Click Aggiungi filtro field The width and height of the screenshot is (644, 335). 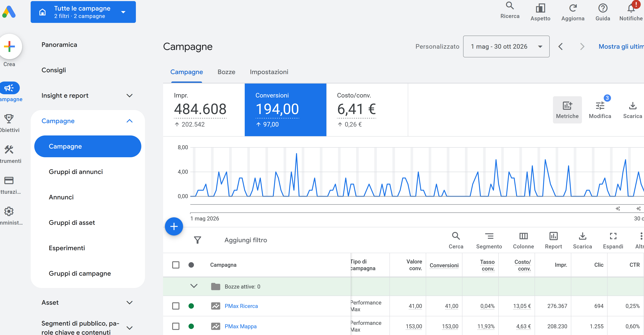click(x=245, y=240)
